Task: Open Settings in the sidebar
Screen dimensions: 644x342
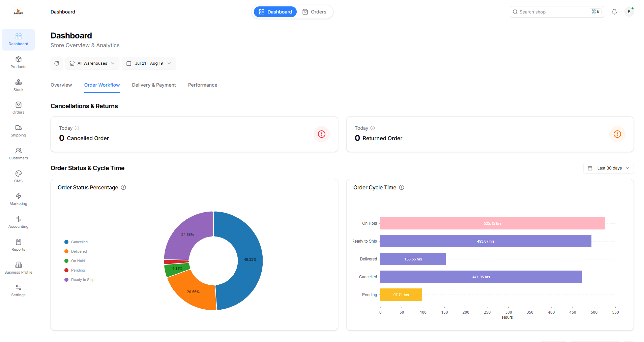Action: coord(19,291)
